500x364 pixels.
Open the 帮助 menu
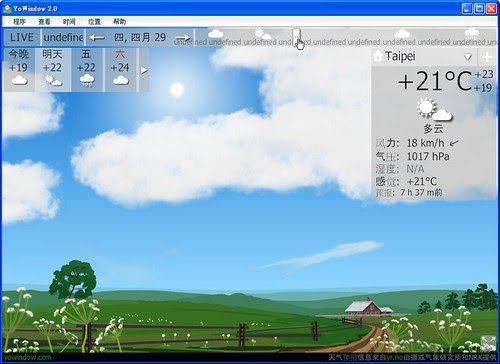(x=119, y=22)
